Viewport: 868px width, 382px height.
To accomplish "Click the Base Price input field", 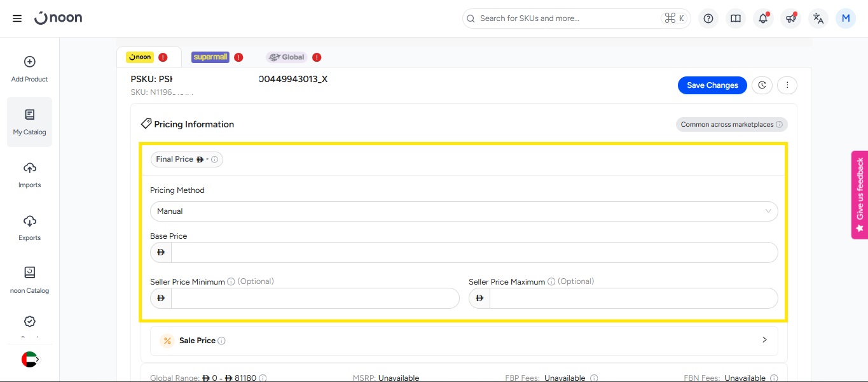I will pyautogui.click(x=474, y=253).
